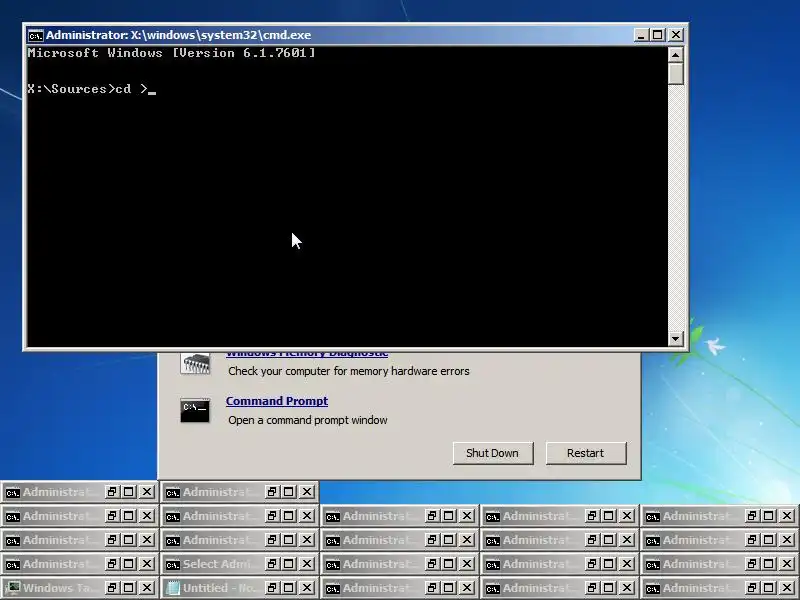Maximize the minimized Windows Task Manager window

129,588
